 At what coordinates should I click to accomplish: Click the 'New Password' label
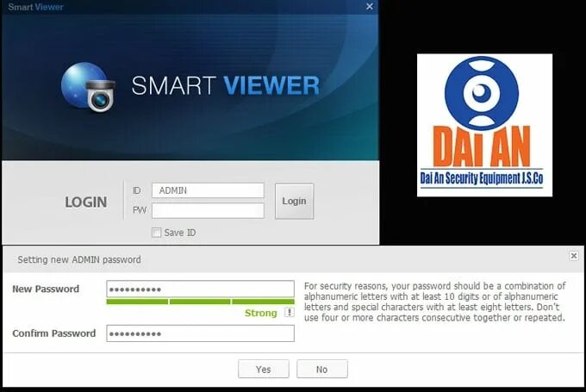[x=46, y=289]
